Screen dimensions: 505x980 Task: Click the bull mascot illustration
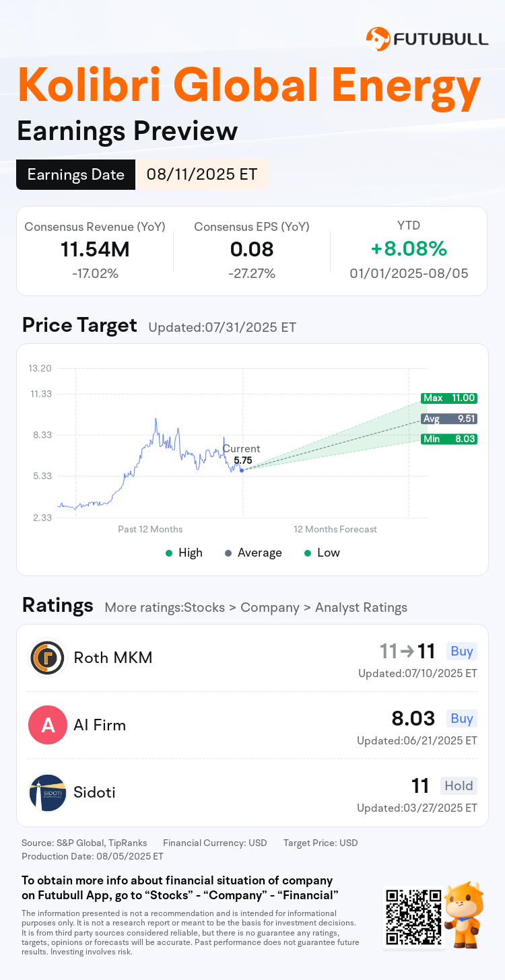[x=465, y=915]
